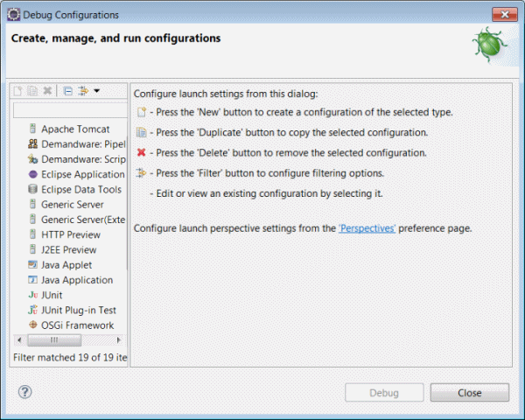
Task: Select OSGi Framework configuration type
Action: [77, 325]
